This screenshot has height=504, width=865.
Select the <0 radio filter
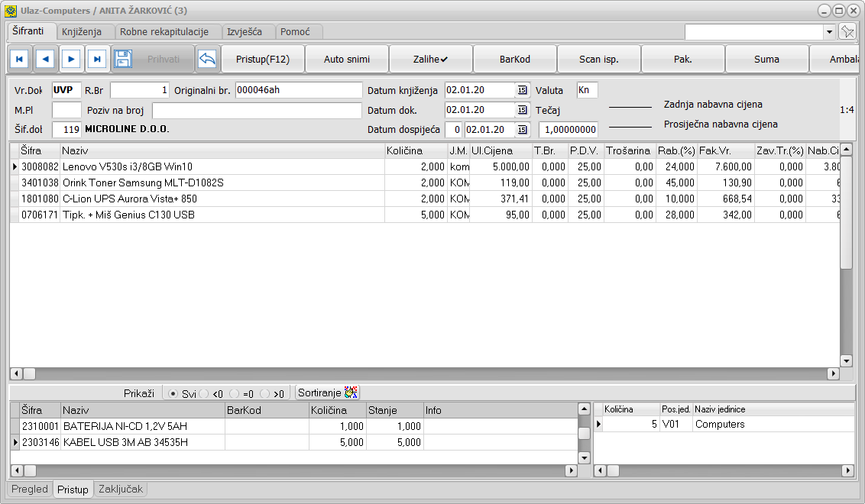[203, 394]
